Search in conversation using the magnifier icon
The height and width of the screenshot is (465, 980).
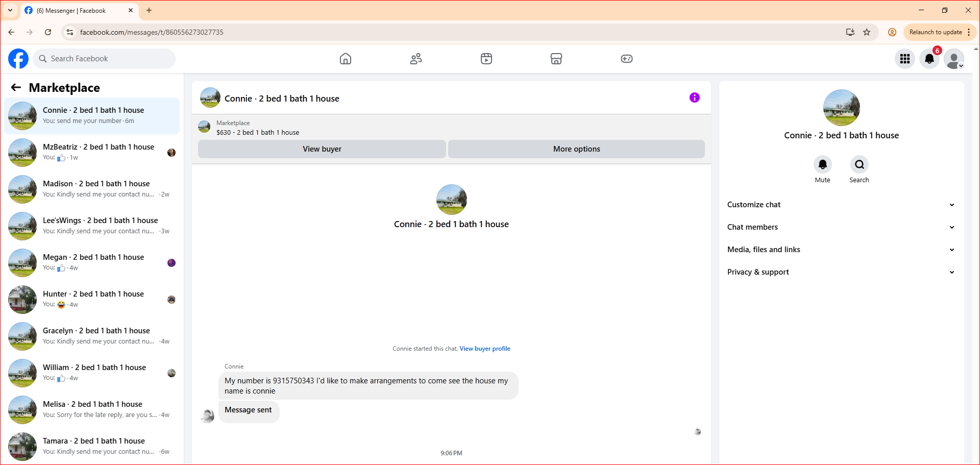860,164
